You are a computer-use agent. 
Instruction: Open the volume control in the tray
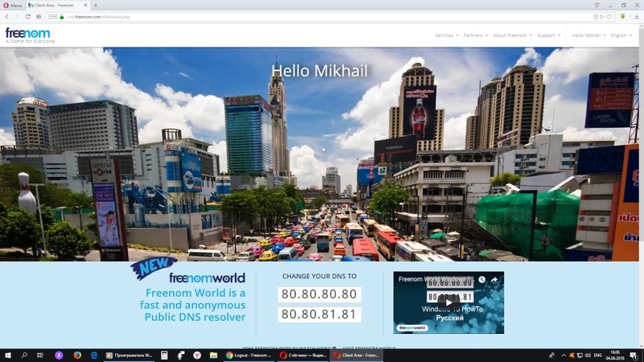[x=588, y=356]
